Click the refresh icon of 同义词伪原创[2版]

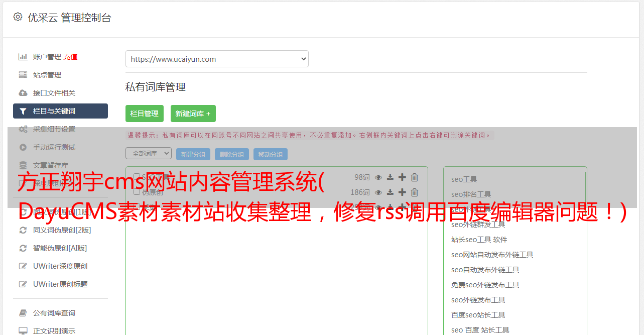tap(23, 230)
